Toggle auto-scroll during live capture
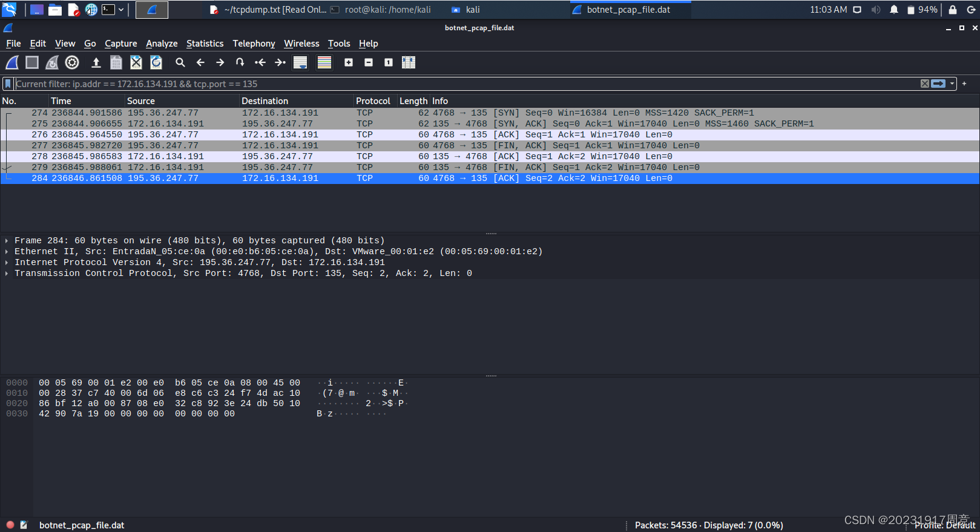Screen dimensions: 980x532 pos(300,62)
